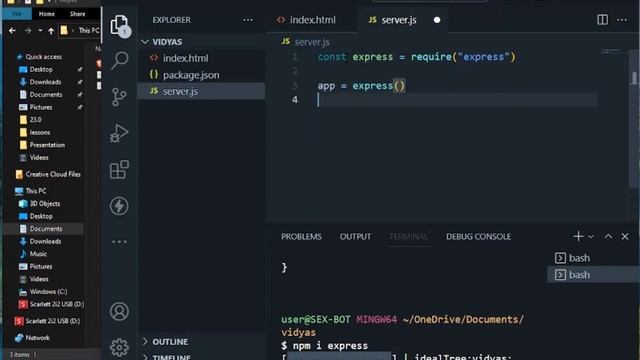Place cursor on line 3 app assignment
Screen dimensions: 640x360
coord(361,86)
